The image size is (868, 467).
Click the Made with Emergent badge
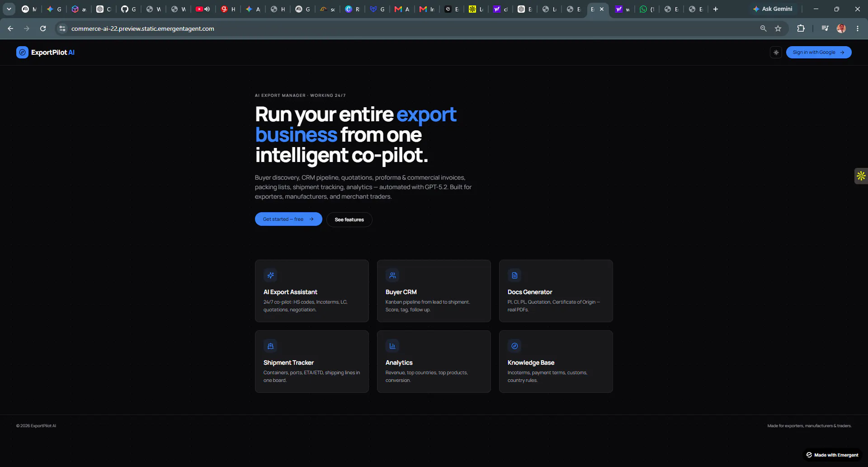tap(832, 455)
